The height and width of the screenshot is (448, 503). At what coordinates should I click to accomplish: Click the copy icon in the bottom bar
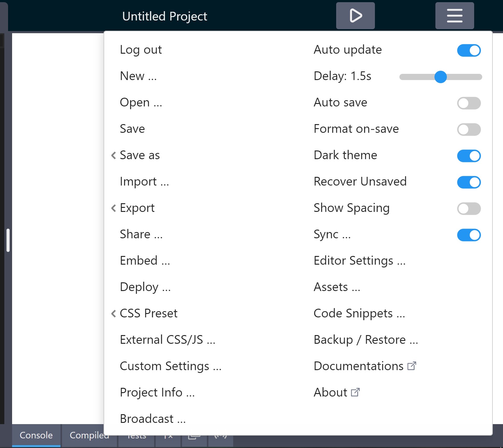pyautogui.click(x=194, y=436)
